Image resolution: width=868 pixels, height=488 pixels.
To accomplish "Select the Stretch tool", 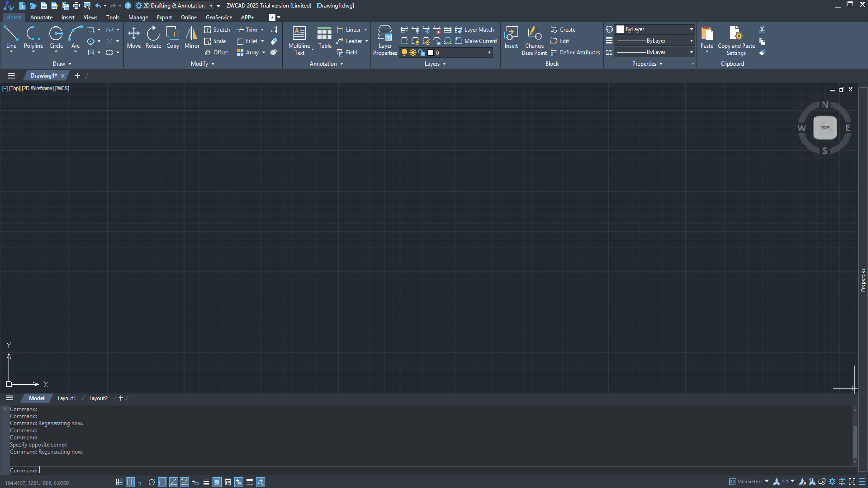I will pyautogui.click(x=217, y=30).
